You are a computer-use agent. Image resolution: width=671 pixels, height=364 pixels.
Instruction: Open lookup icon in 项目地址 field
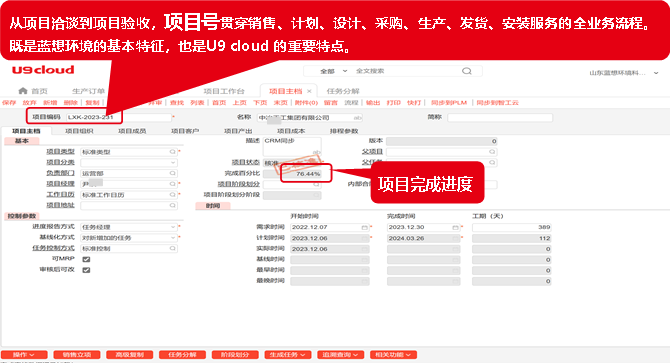pos(172,205)
